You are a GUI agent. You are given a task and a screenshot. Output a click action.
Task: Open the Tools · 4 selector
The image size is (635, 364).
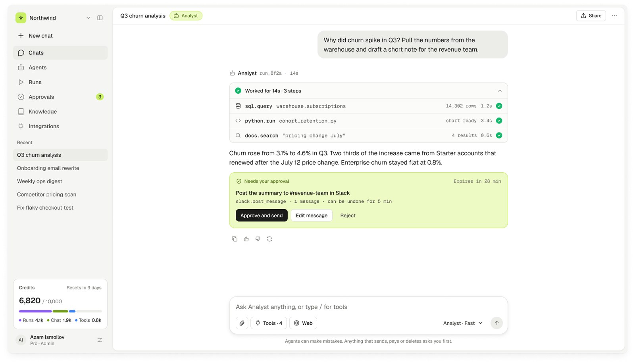tap(269, 323)
